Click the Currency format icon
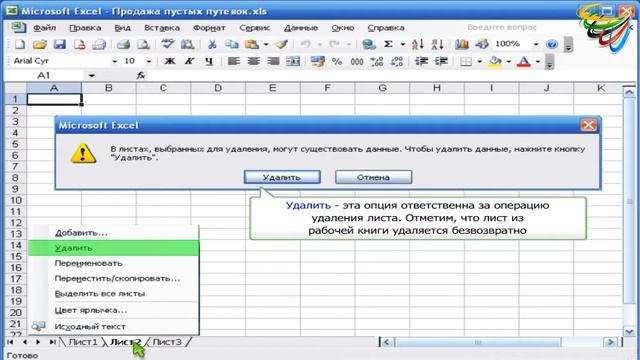The width and height of the screenshot is (640, 360). pos(317,62)
